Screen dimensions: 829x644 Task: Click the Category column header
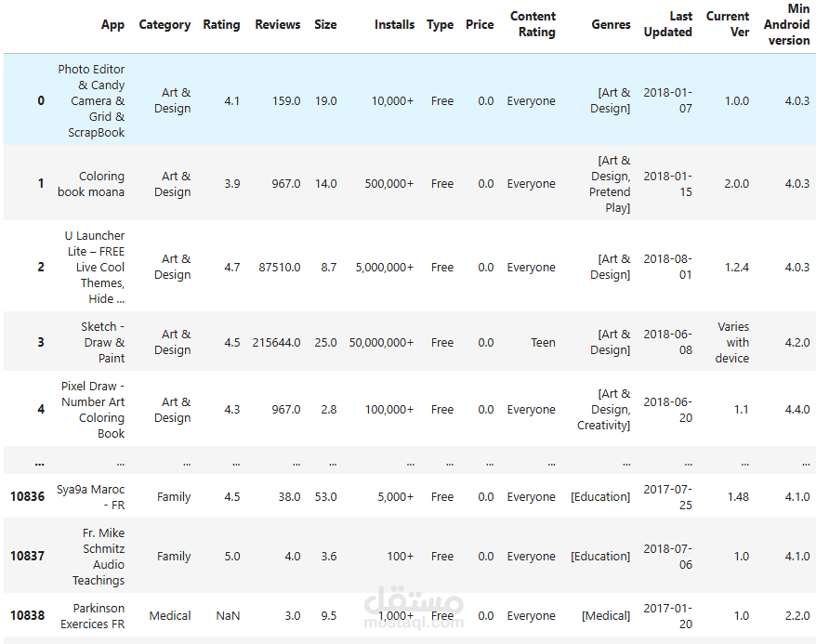(x=164, y=25)
